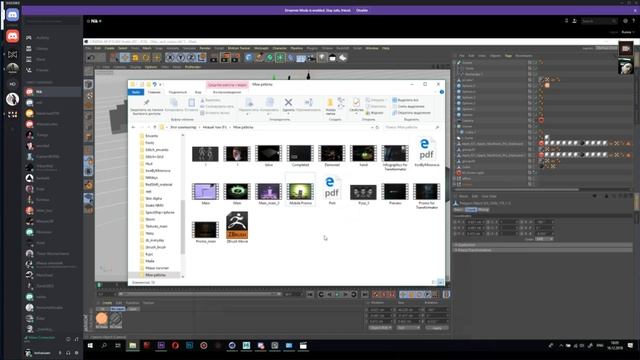This screenshot has height=360, width=640.
Task: Open Cinema 4D Render Settings icon
Action: pos(235,58)
